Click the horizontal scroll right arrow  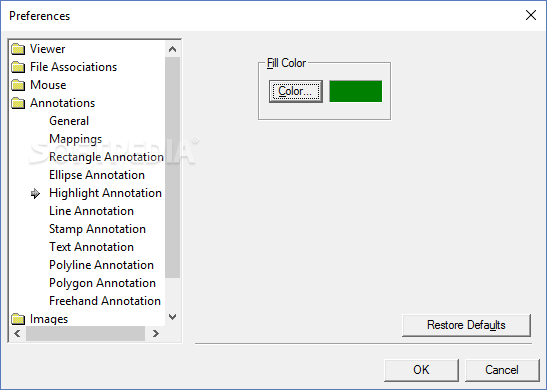click(156, 333)
